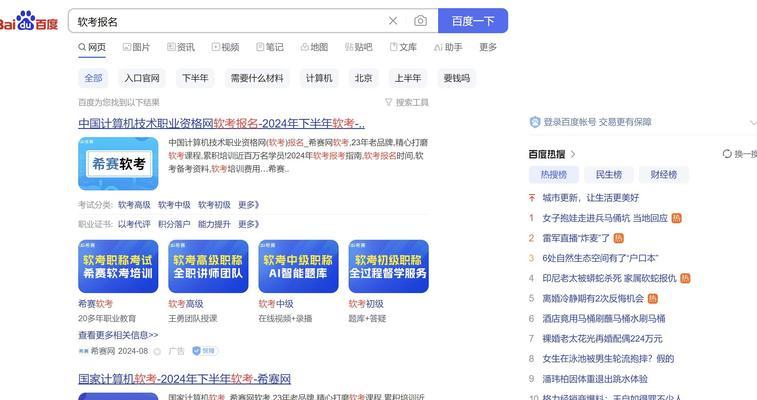Open hot topic 印尼老太被蟒蛇杀死

coord(609,278)
